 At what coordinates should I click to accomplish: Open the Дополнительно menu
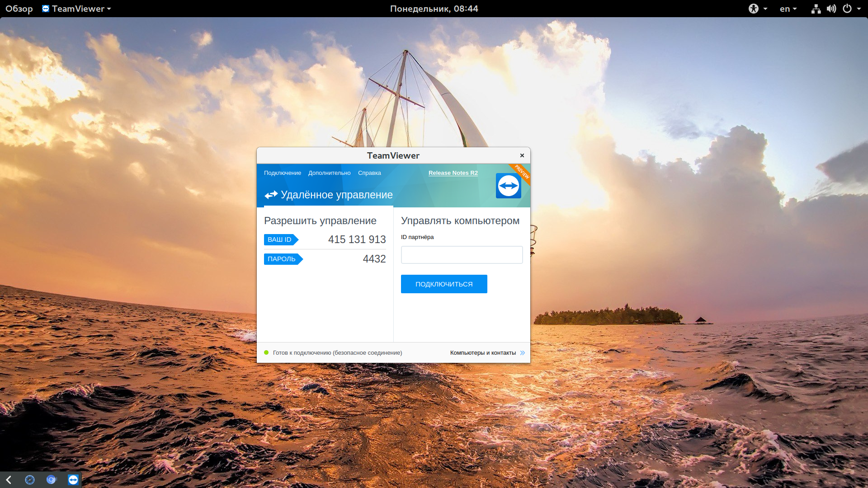point(329,173)
